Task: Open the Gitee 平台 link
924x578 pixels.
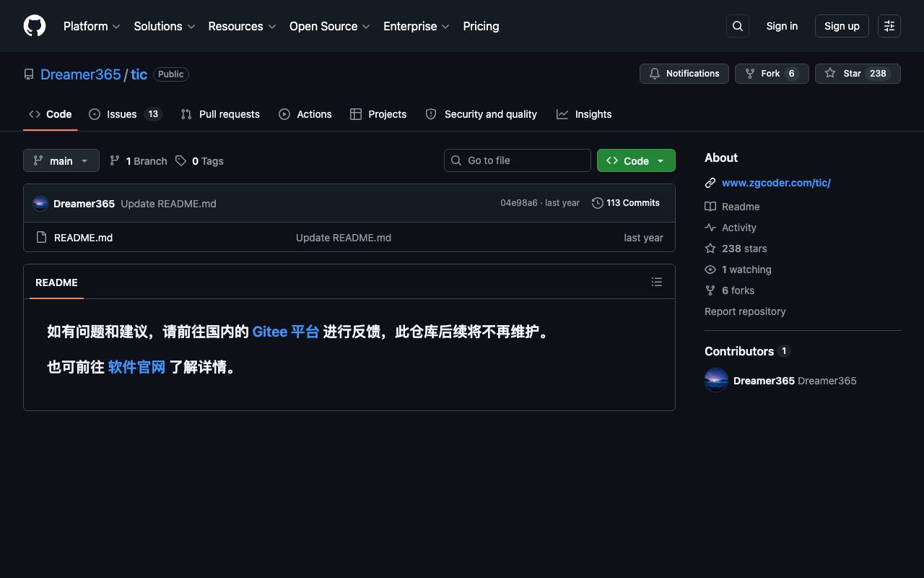Action: [x=286, y=332]
